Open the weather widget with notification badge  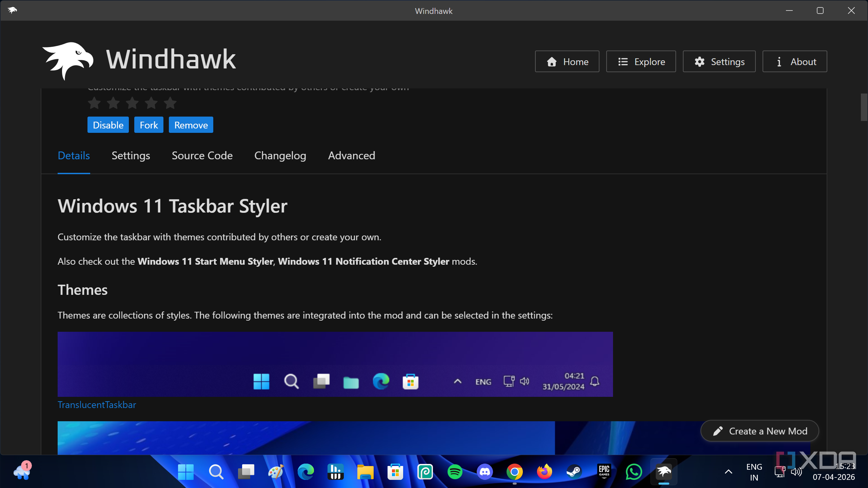pos(22,471)
